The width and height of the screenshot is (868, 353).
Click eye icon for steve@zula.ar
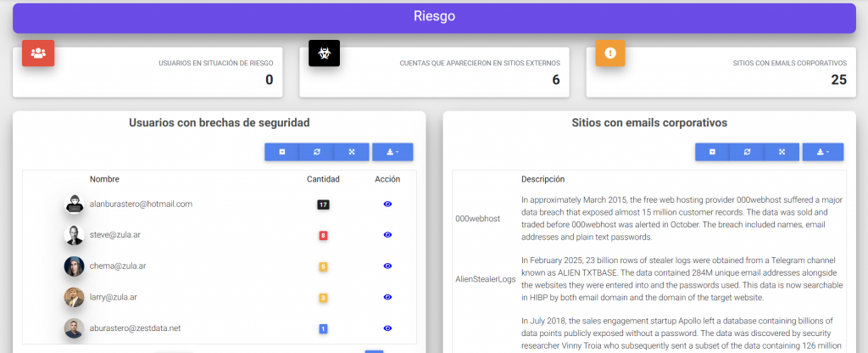(x=387, y=235)
